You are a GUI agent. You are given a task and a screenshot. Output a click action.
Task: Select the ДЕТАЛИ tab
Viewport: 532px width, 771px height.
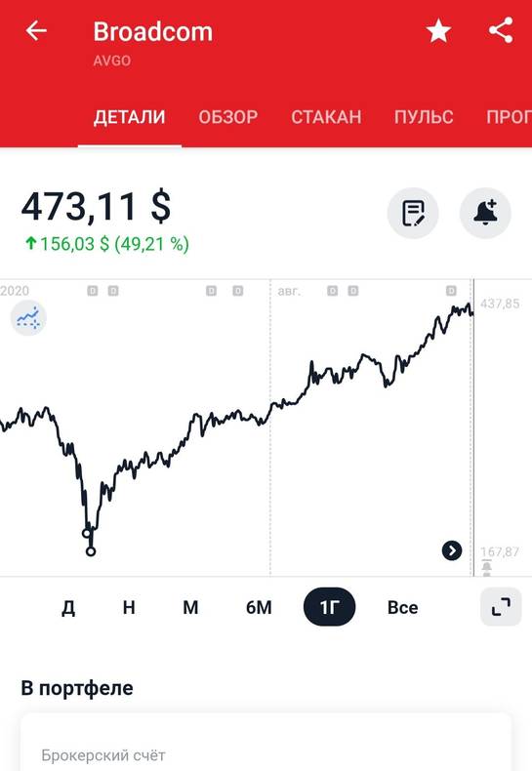(129, 117)
